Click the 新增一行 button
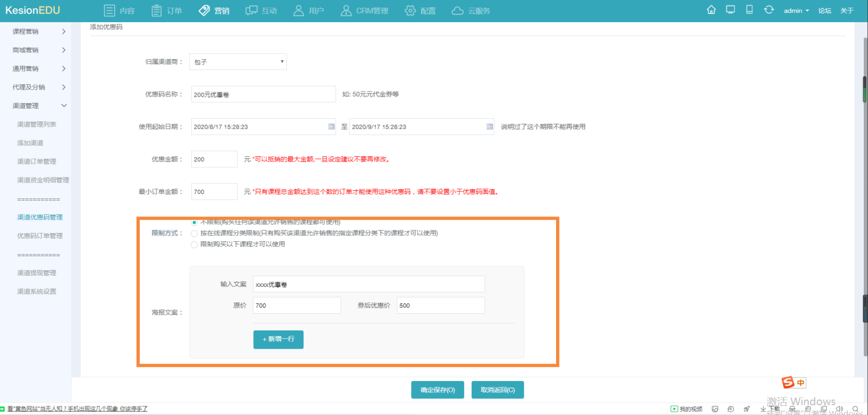 click(278, 339)
